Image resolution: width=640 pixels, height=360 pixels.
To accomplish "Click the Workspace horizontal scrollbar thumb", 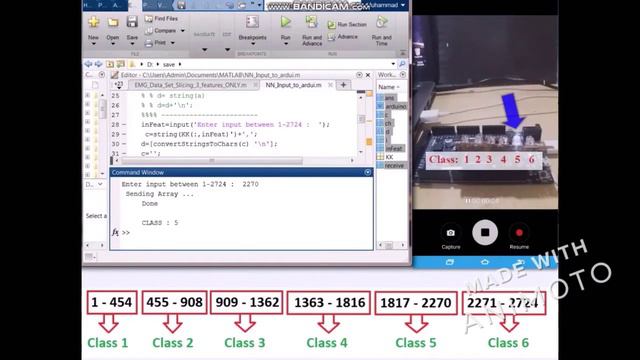I will pyautogui.click(x=389, y=245).
